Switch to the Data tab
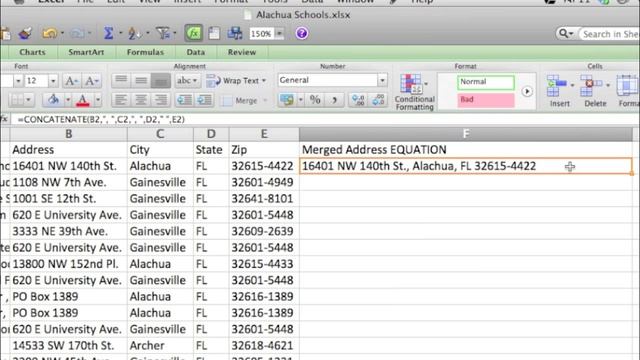The height and width of the screenshot is (360, 640). point(196,52)
